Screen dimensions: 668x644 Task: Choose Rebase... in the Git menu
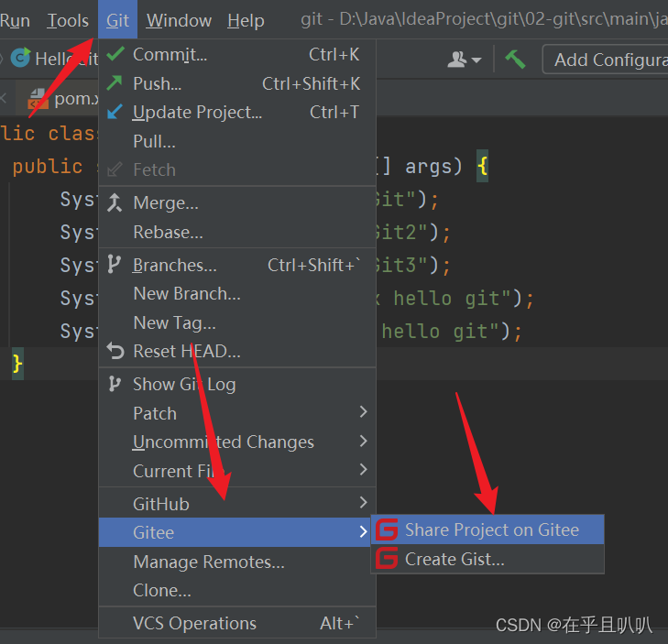(237, 232)
